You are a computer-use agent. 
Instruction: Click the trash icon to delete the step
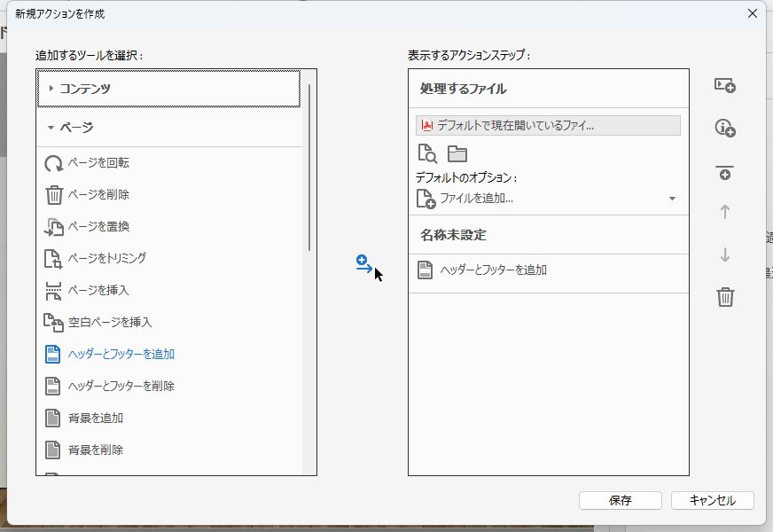(x=726, y=298)
